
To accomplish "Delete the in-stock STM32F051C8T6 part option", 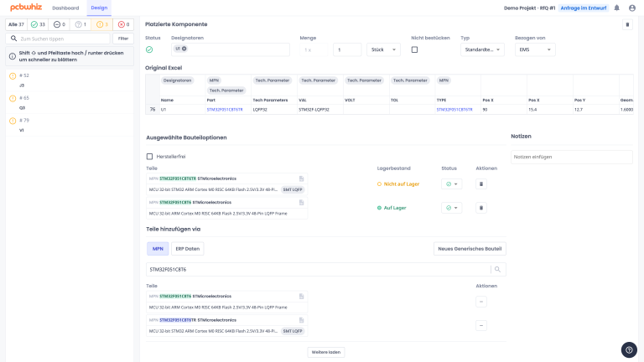I will [x=481, y=208].
